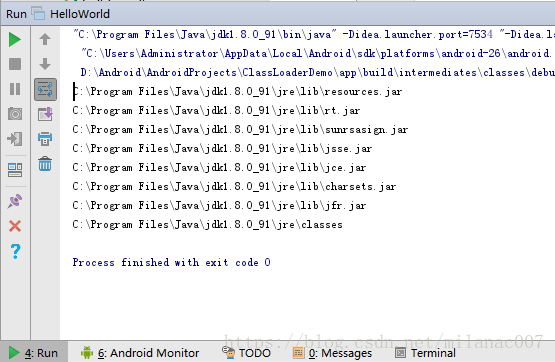Open the Terminal tool window
Viewport: 555px width, 362px height.
(425, 353)
